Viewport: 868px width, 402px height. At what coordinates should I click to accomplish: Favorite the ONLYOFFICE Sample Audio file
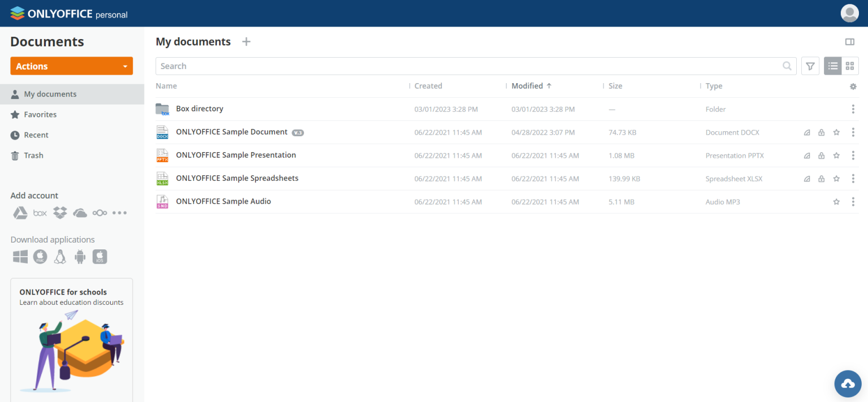(x=836, y=201)
